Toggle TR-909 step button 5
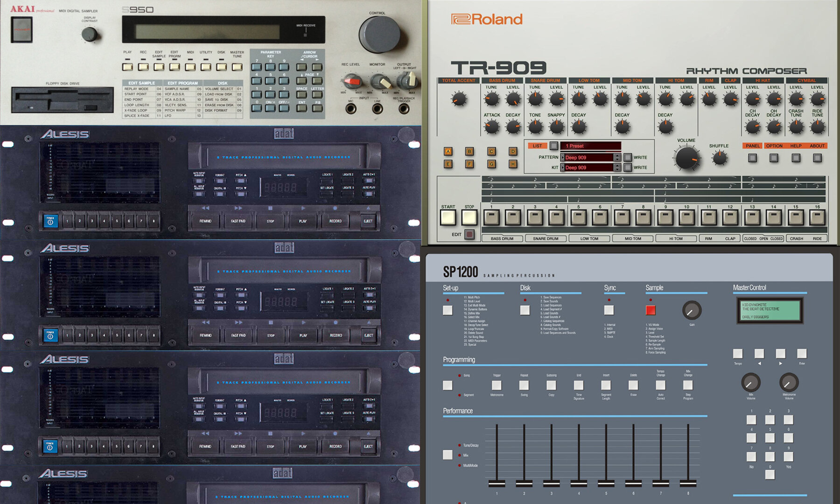Image resolution: width=840 pixels, height=504 pixels. (579, 217)
